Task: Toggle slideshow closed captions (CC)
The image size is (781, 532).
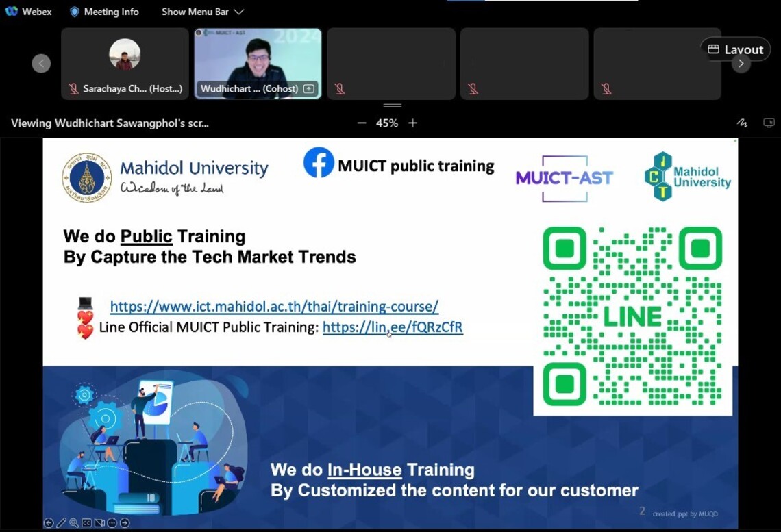Action: pos(87,523)
